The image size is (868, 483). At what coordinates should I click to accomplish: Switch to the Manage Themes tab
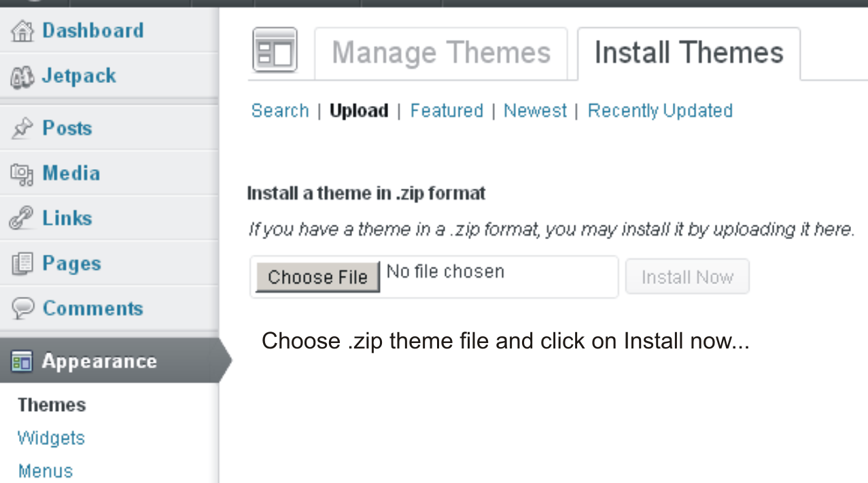tap(440, 51)
